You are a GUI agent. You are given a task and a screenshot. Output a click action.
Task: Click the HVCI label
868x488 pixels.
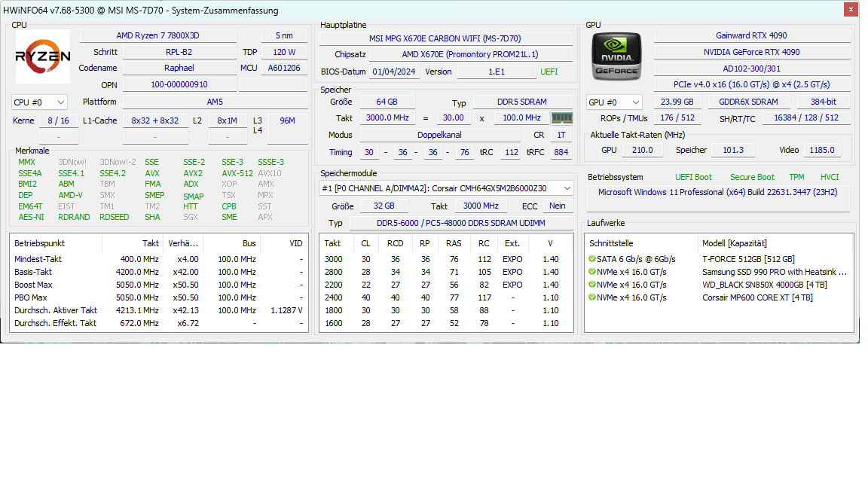[830, 177]
